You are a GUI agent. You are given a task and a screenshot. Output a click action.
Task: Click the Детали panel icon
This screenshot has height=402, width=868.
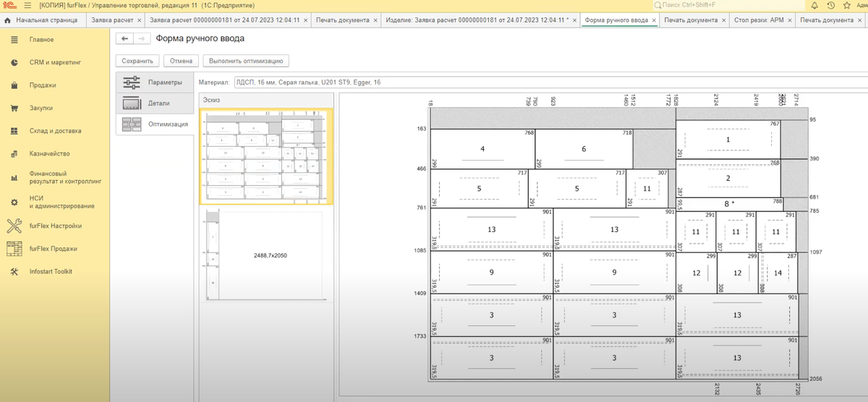pos(132,103)
